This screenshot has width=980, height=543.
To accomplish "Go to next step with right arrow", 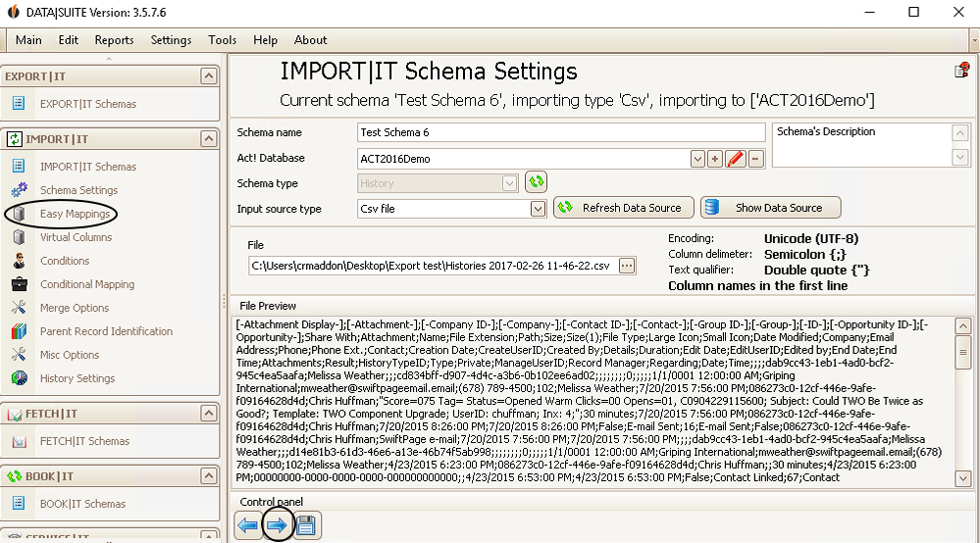I will pyautogui.click(x=277, y=525).
